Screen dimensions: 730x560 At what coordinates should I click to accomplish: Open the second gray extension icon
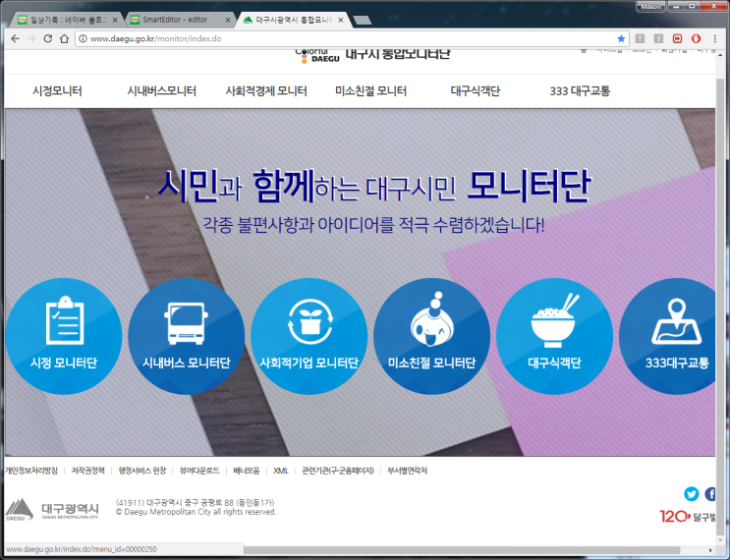658,38
